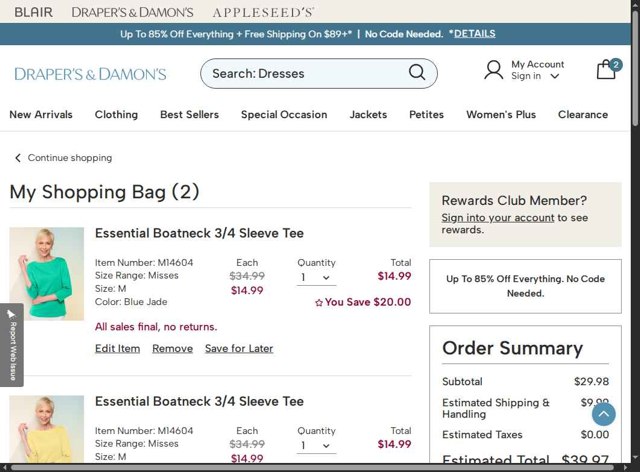This screenshot has width=640, height=472.
Task: Open first Essential Boatneck Tee title
Action: coord(199,233)
